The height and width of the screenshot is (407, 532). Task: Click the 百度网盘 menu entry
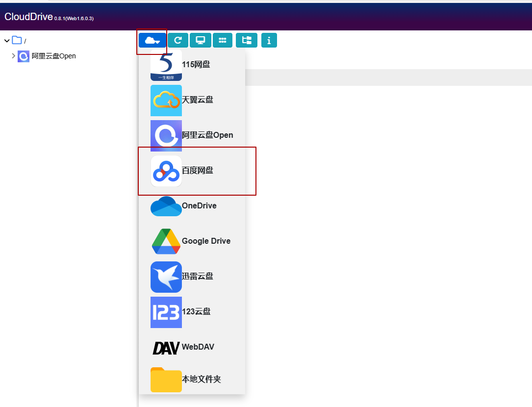197,171
